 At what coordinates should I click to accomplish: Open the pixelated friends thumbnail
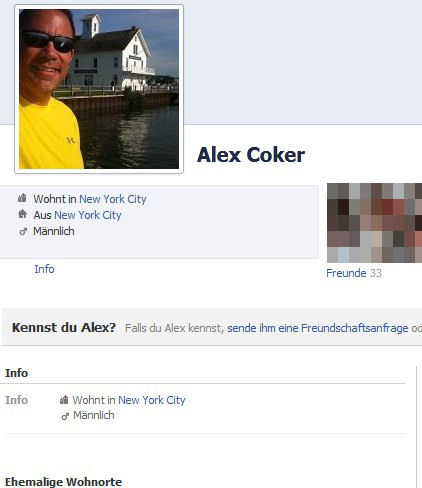pyautogui.click(x=374, y=223)
